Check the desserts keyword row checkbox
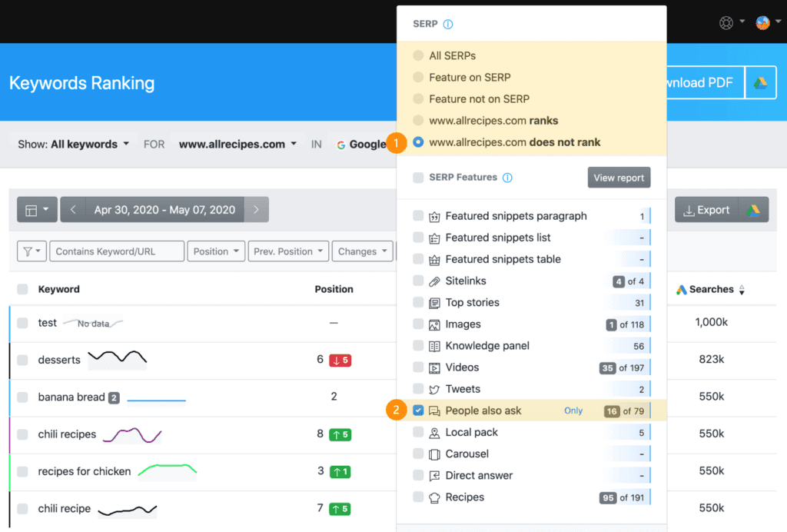 [x=22, y=360]
